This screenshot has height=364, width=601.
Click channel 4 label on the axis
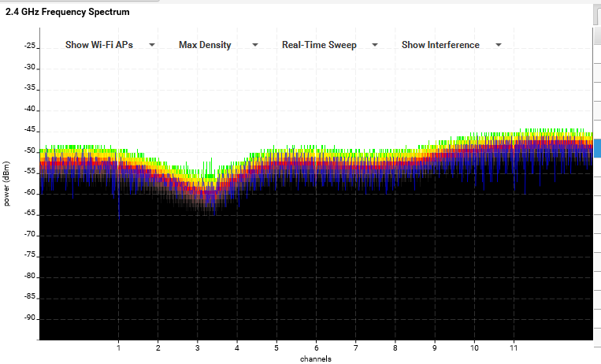[237, 348]
